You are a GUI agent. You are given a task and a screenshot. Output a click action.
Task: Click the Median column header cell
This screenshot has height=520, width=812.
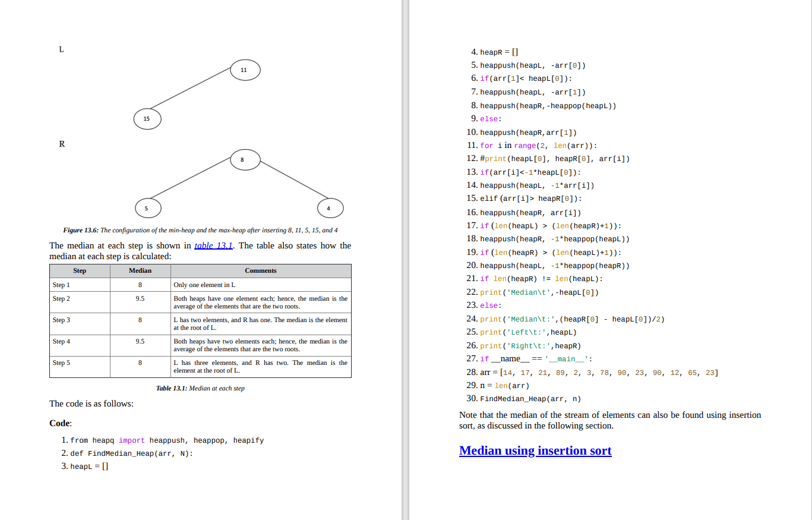[140, 270]
